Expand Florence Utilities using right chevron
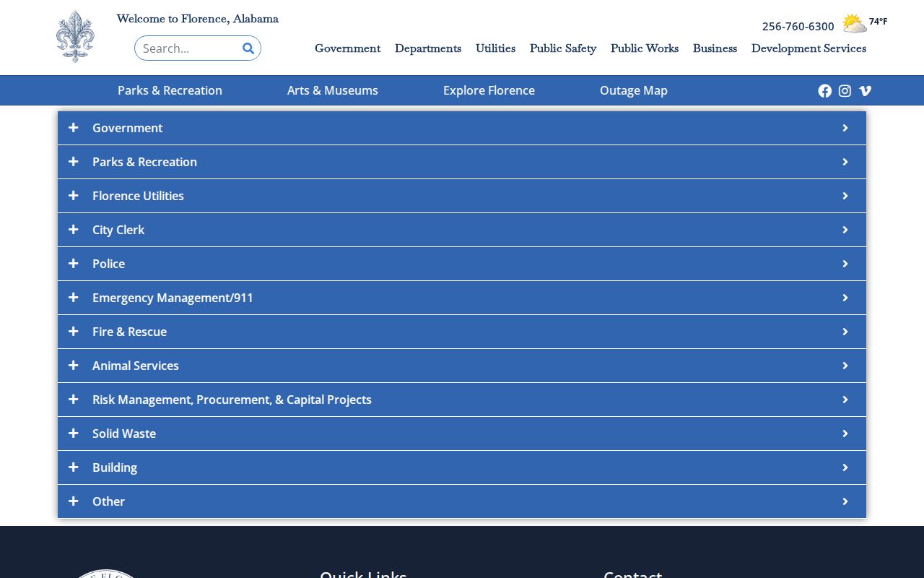924x578 pixels. click(x=845, y=196)
